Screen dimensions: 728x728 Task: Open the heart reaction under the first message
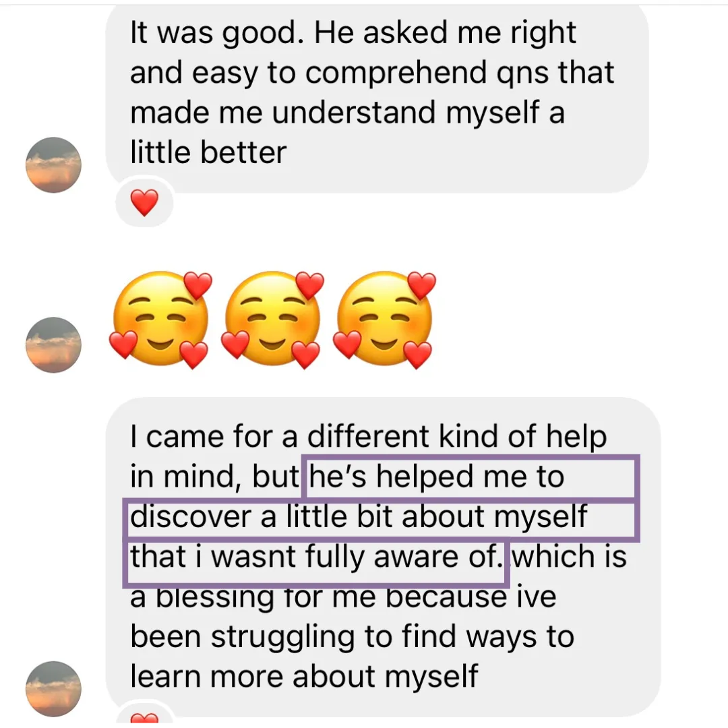144,202
